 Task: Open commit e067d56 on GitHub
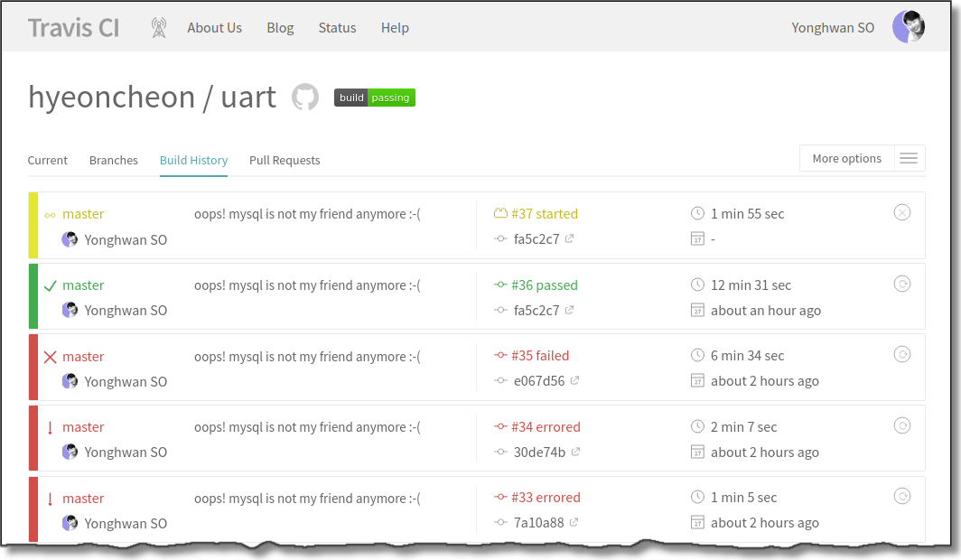539,381
